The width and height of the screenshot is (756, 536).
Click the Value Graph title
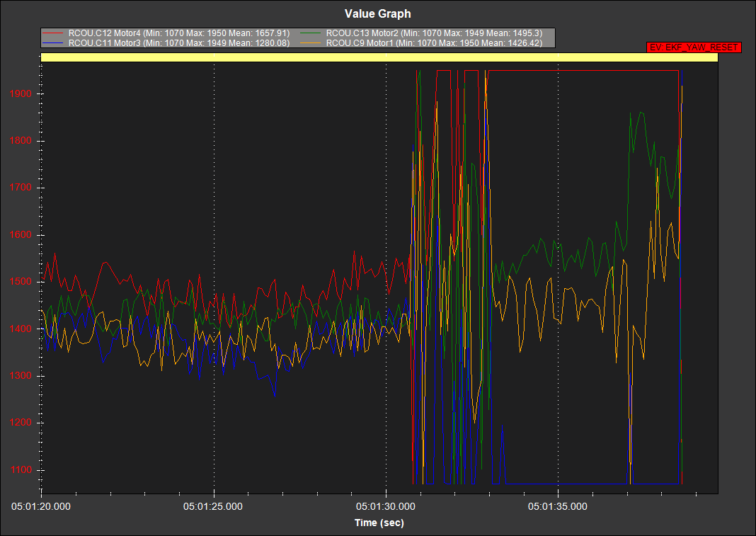(377, 13)
